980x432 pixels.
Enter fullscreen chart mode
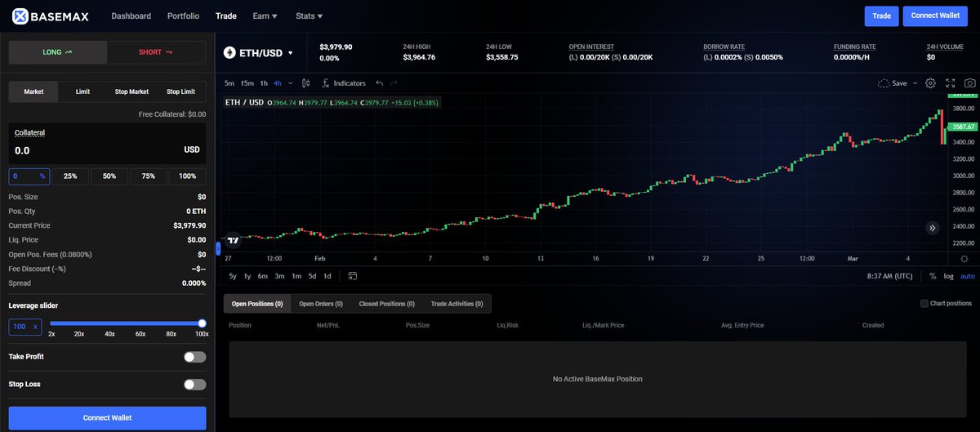tap(950, 83)
